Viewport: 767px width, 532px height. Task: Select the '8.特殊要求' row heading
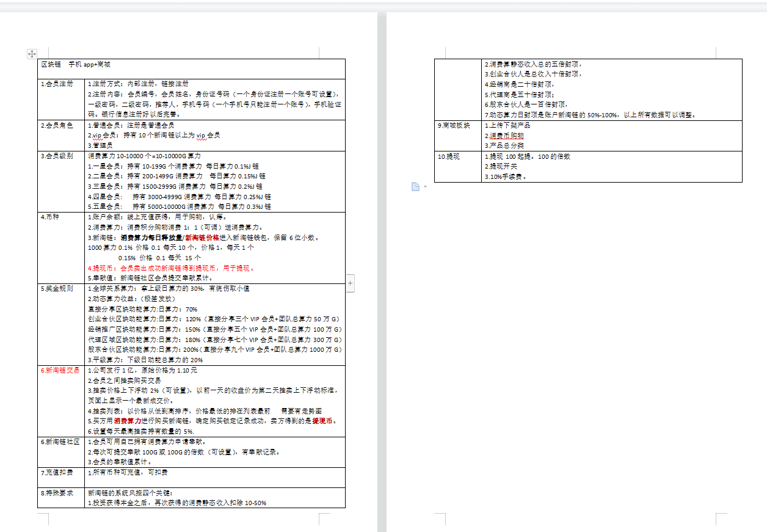coord(57,493)
